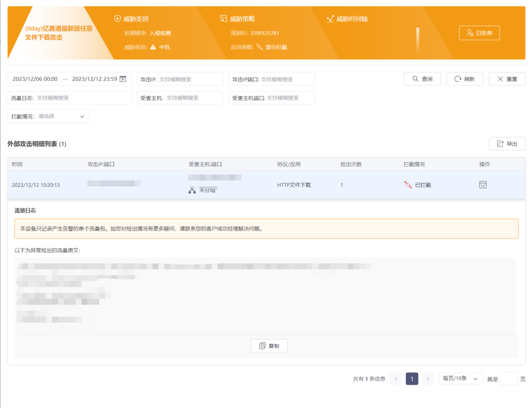Click the 受害主机:端口 column header
The height and width of the screenshot is (408, 532).
pos(205,164)
